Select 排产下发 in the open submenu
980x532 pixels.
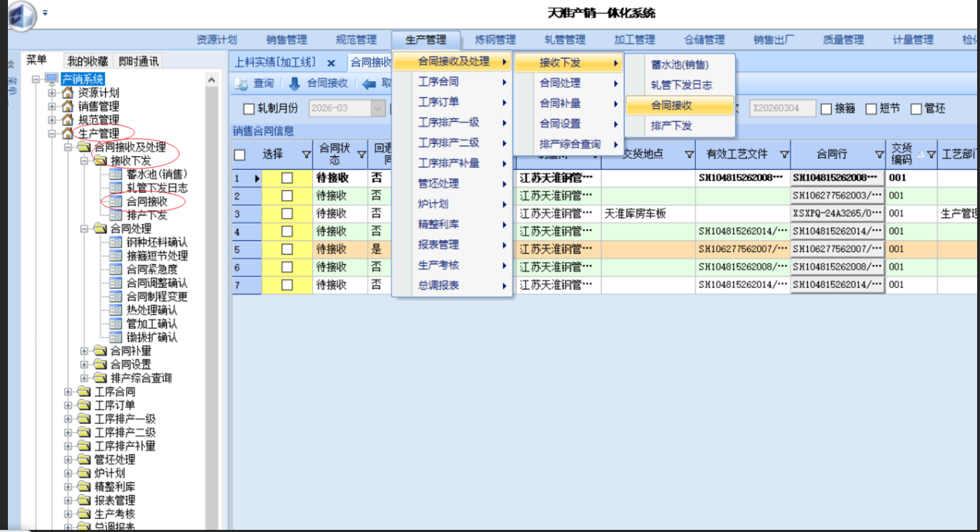click(x=671, y=126)
